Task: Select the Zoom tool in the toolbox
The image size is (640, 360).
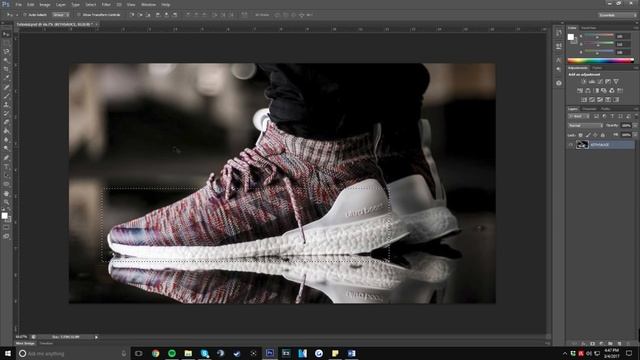Action: coord(6,202)
